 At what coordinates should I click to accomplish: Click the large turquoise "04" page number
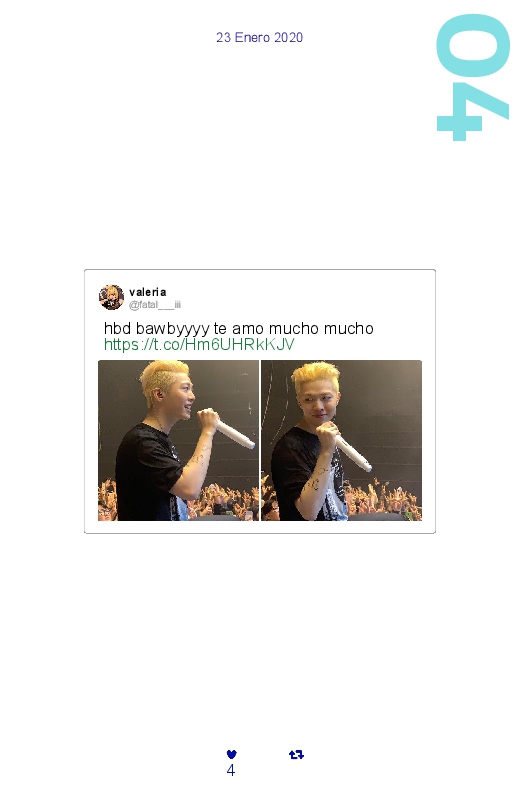pyautogui.click(x=473, y=77)
